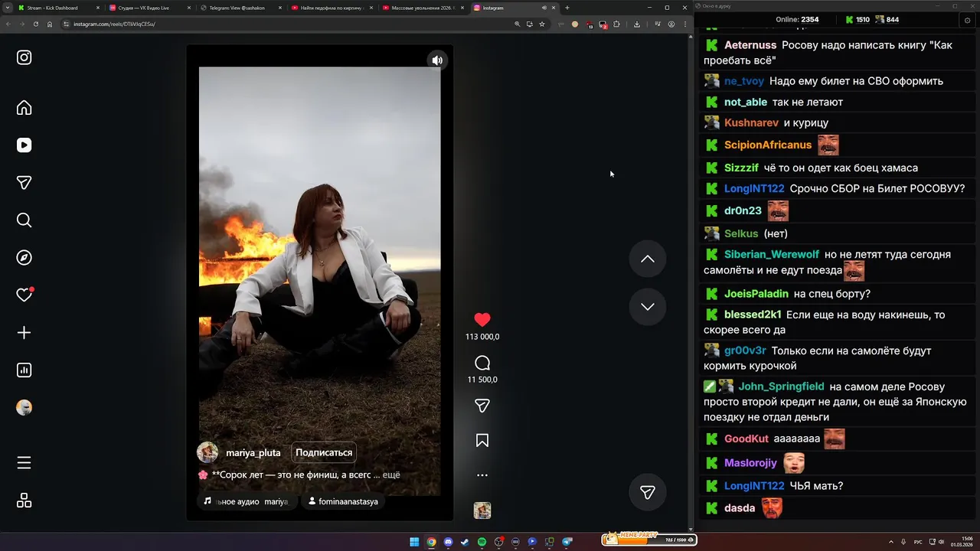Image resolution: width=980 pixels, height=551 pixels.
Task: Open Telegram from the taskbar
Action: [567, 542]
